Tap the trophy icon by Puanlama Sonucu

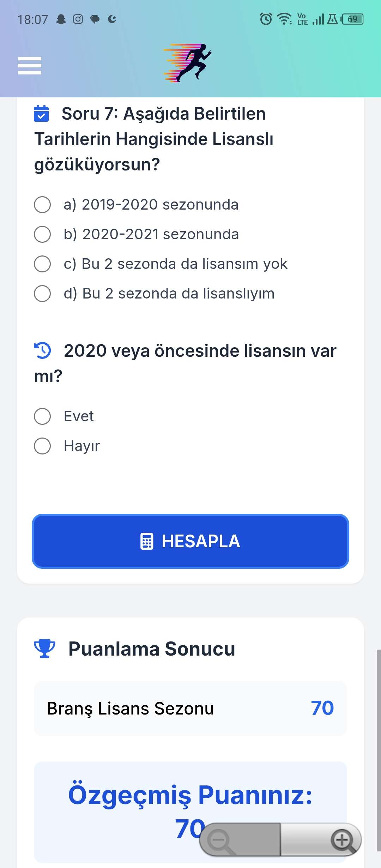point(44,649)
